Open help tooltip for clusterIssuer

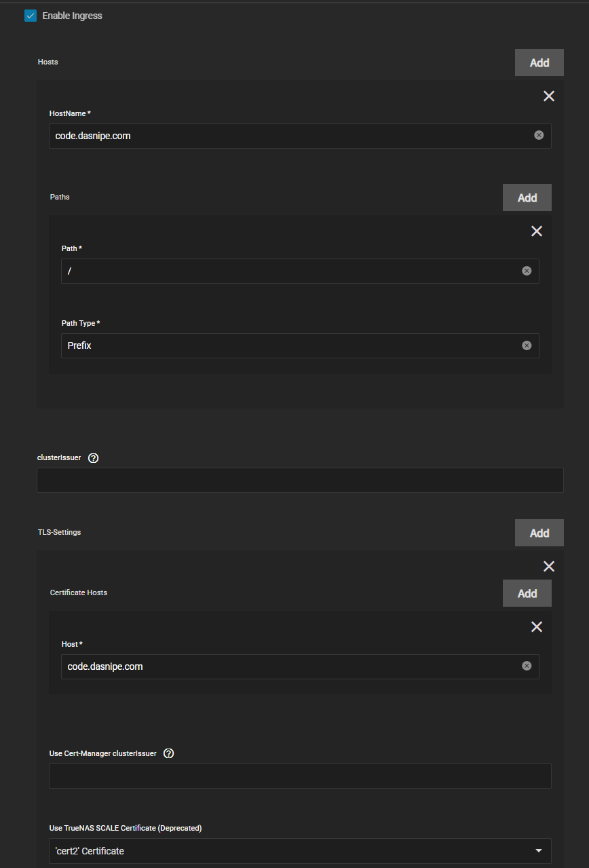click(94, 458)
